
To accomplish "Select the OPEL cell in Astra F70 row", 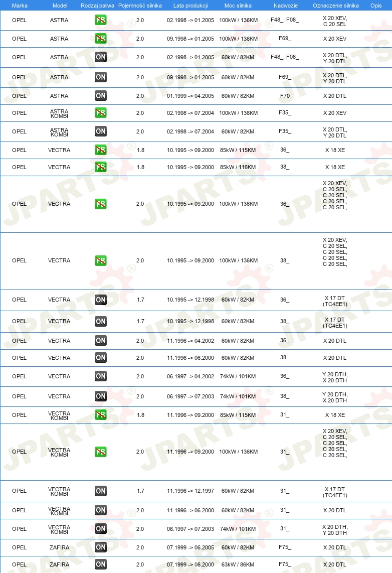I will [x=20, y=96].
